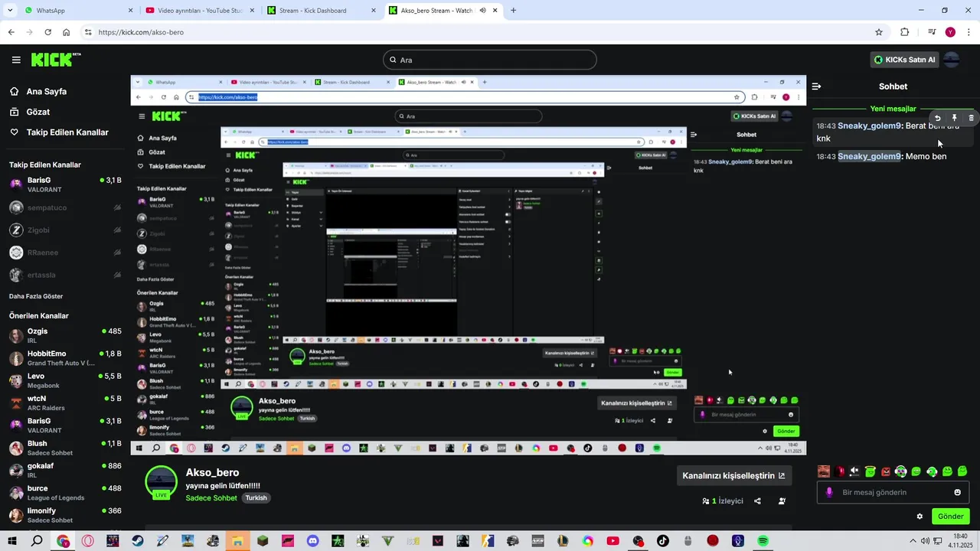Viewport: 980px width, 551px height.
Task: Open sempatuco offline followed channel
Action: coord(65,207)
